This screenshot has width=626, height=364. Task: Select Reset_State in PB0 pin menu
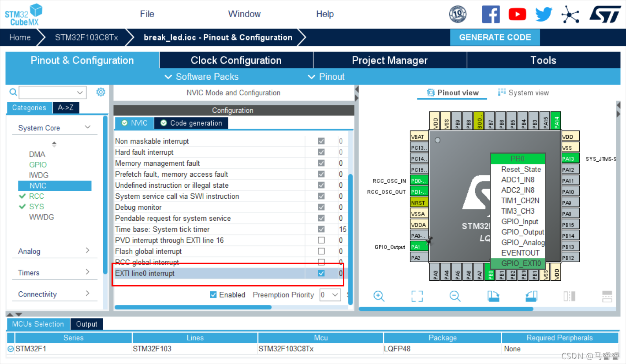(x=518, y=169)
